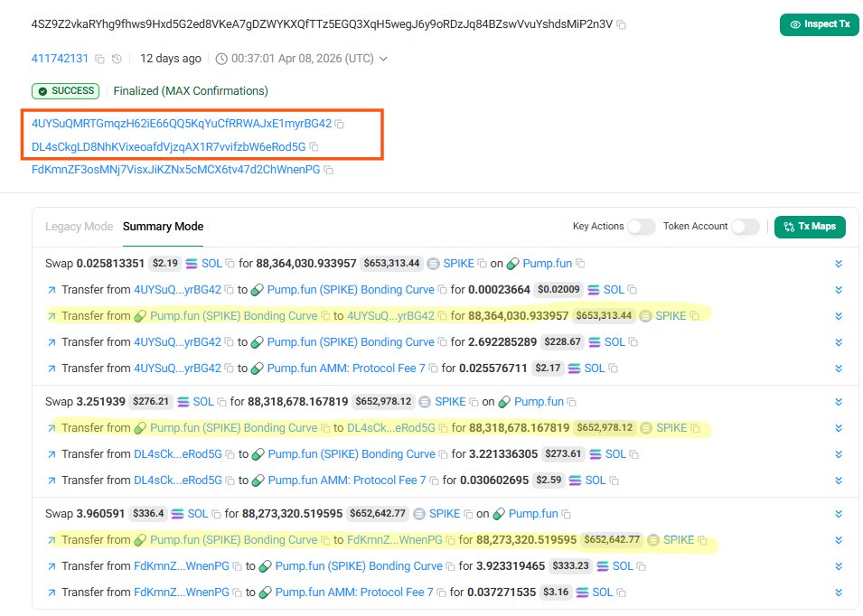Viewport: 863px width, 616px height.
Task: Copy SOL in the 0.030602695 transfer row
Action: tap(614, 481)
